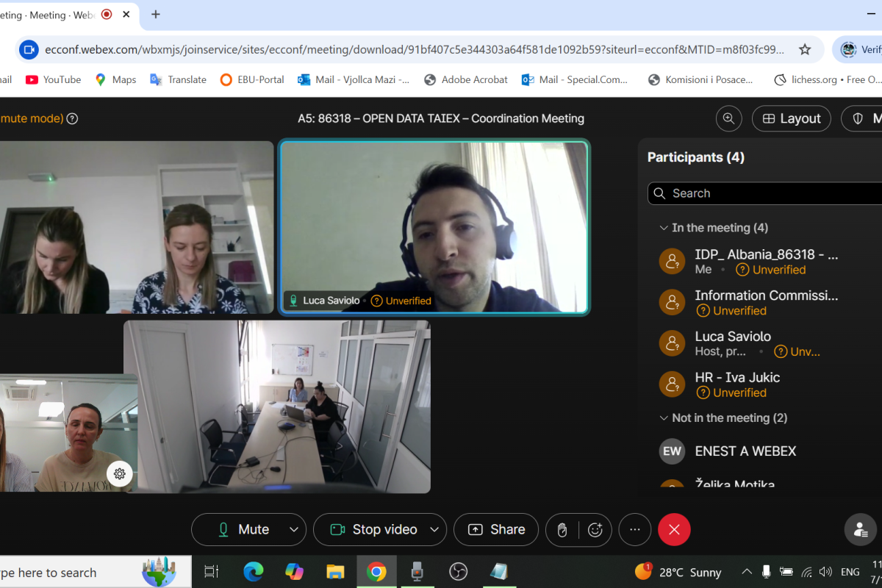The height and width of the screenshot is (588, 882).
Task: Collapse the In the meeting list
Action: click(x=664, y=228)
